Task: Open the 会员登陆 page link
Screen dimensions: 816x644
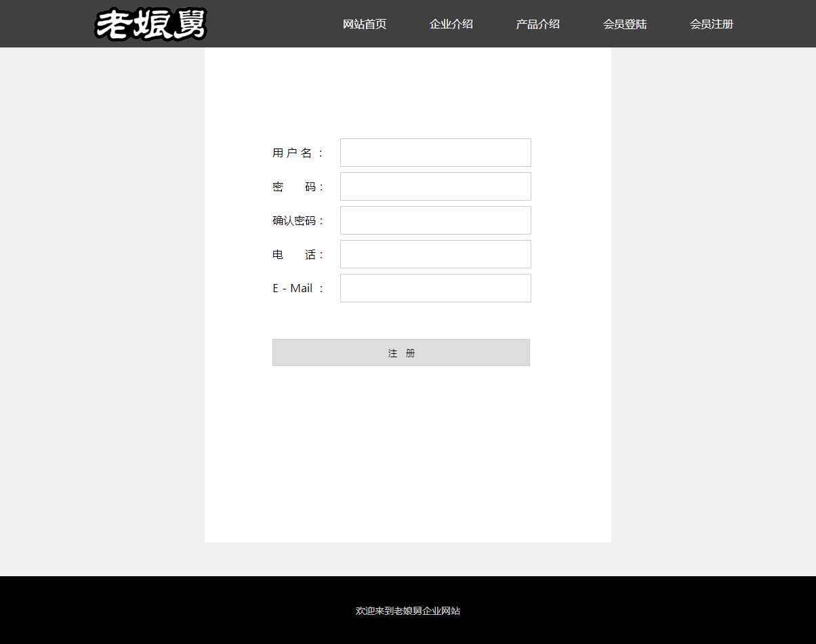Action: [625, 24]
